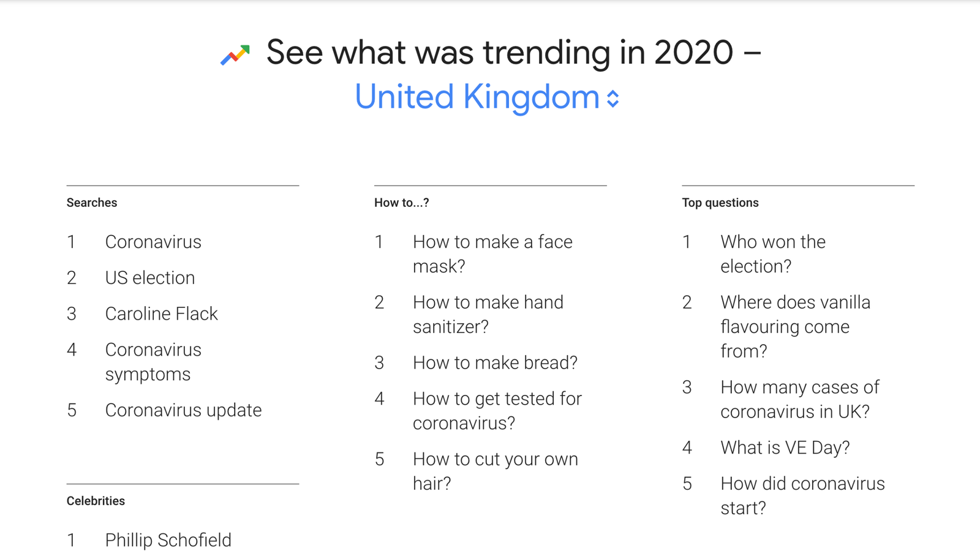The width and height of the screenshot is (980, 551).
Task: Click the Searches section heading
Action: [91, 202]
